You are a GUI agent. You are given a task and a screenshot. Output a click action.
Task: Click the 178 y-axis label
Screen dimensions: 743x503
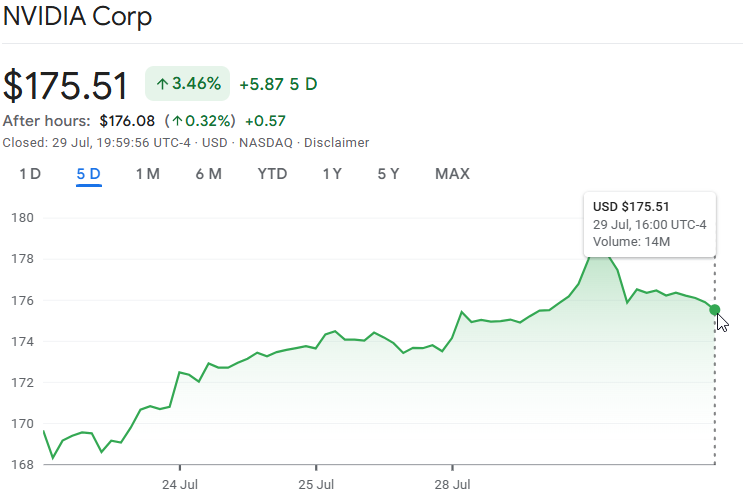[x=23, y=259]
